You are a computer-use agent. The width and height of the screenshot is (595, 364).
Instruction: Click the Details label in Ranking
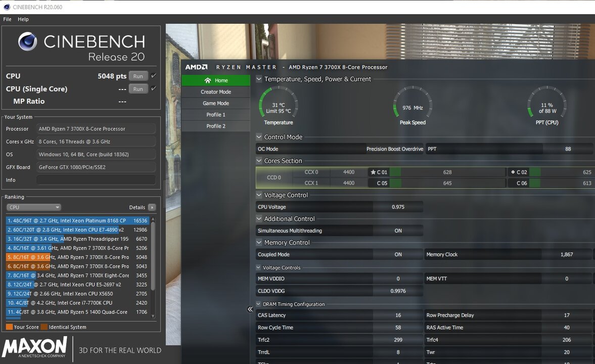click(x=137, y=207)
